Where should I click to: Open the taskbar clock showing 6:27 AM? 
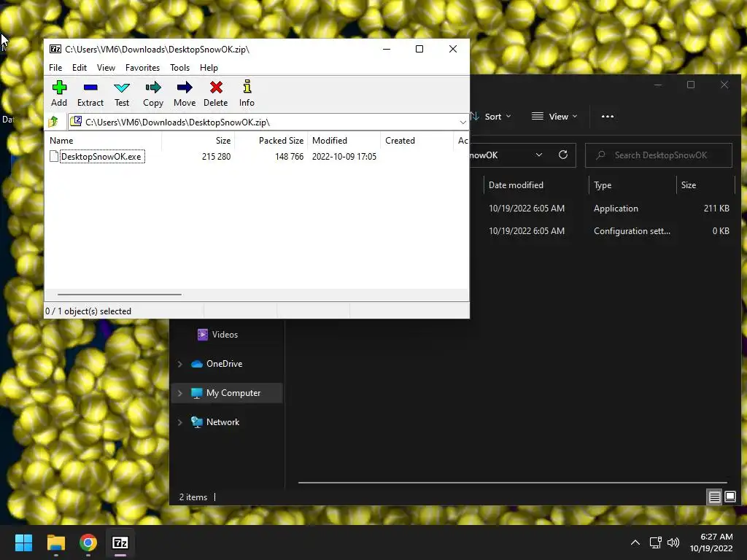(711, 542)
